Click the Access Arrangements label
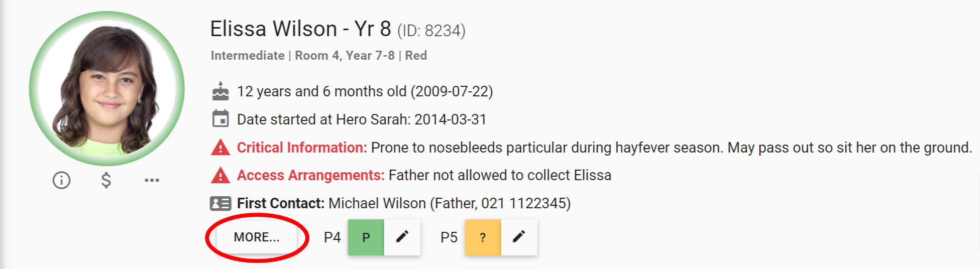The width and height of the screenshot is (980, 269). (x=310, y=175)
